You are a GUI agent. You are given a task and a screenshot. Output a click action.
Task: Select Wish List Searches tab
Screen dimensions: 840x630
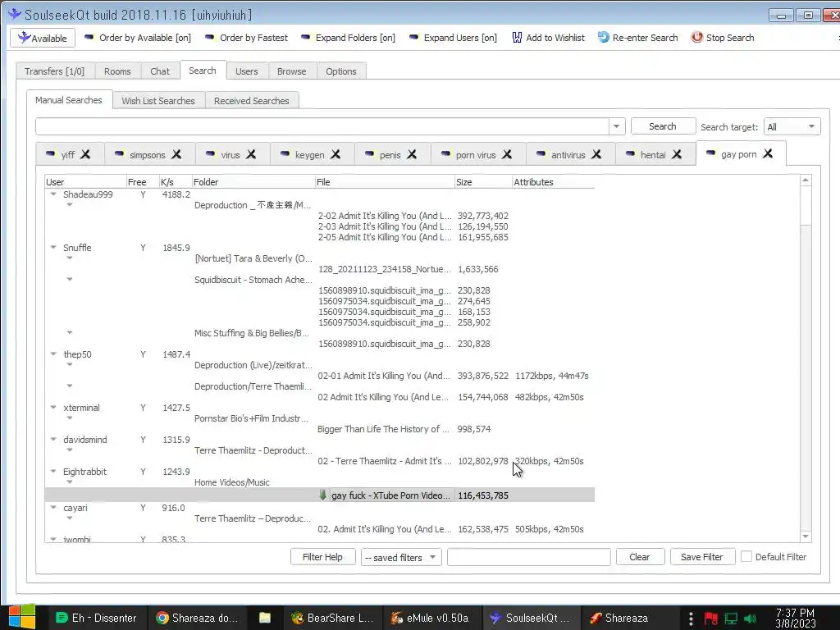(158, 101)
